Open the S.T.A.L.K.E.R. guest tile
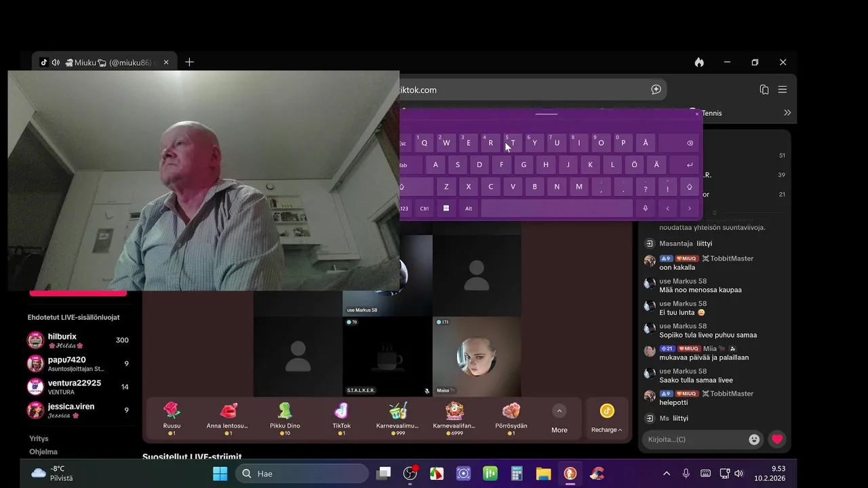 pyautogui.click(x=387, y=357)
